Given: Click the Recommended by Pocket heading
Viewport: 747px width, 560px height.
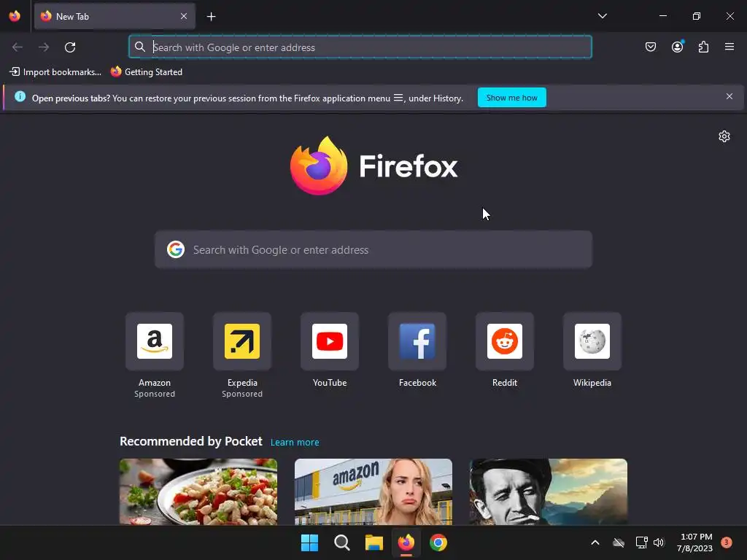Looking at the screenshot, I should tap(191, 441).
